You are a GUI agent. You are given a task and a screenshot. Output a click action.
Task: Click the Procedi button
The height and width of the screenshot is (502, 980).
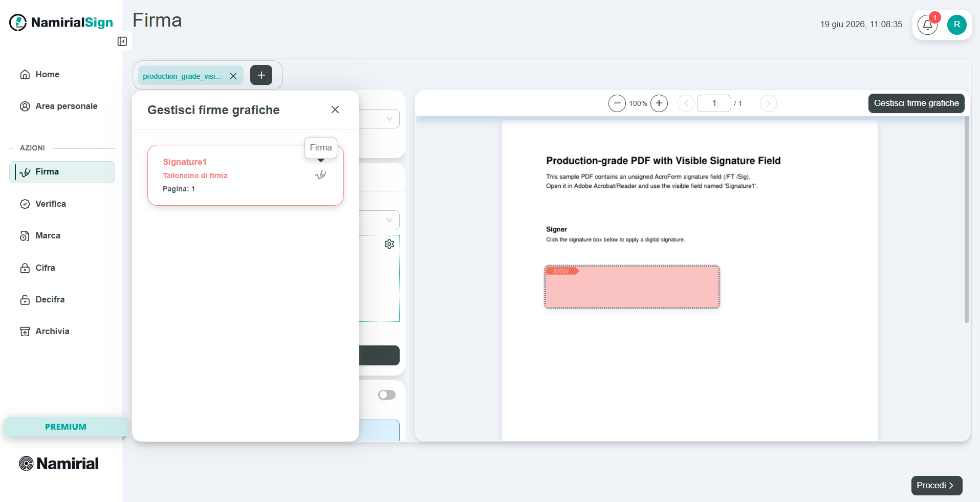point(937,486)
